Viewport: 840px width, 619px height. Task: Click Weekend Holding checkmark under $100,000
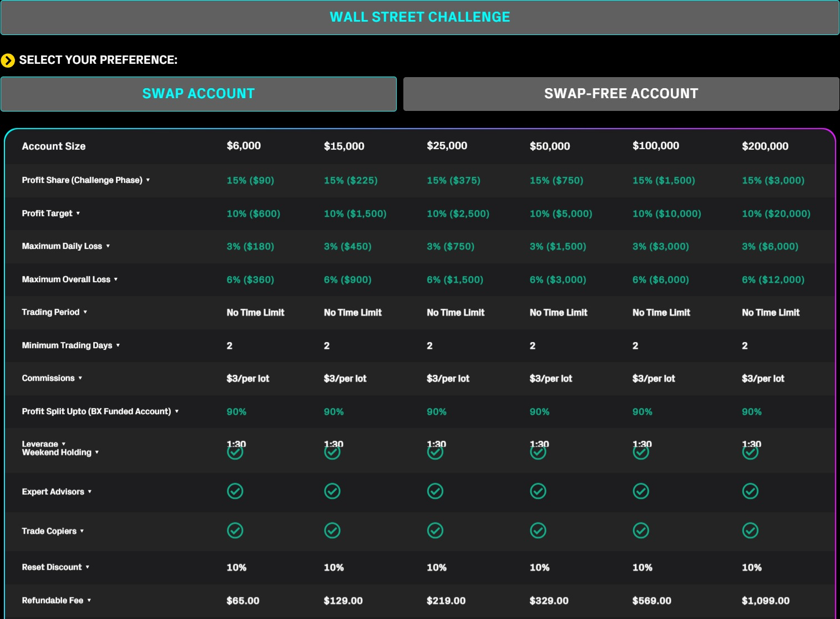pyautogui.click(x=641, y=453)
